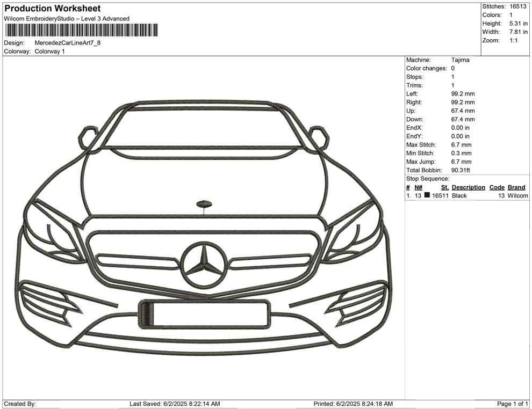Click the Up value 67.4 mm
The image size is (532, 409).
pos(463,111)
